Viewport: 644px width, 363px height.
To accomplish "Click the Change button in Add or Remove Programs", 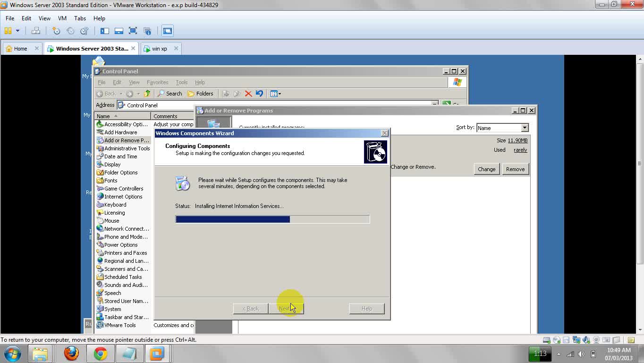I will coord(486,169).
